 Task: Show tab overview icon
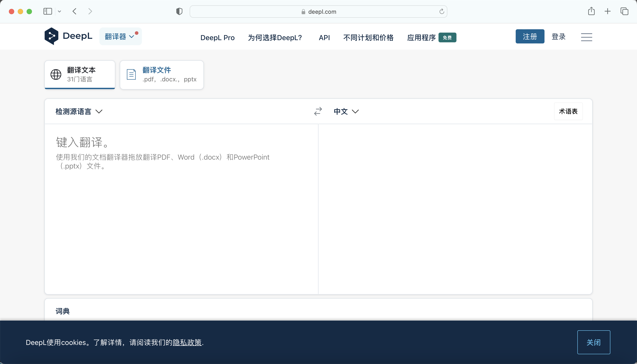pyautogui.click(x=624, y=11)
